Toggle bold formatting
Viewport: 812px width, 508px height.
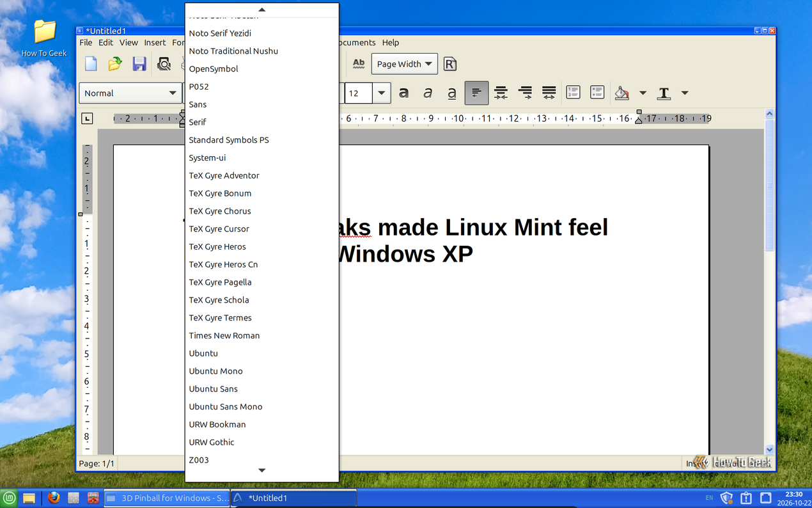click(404, 93)
